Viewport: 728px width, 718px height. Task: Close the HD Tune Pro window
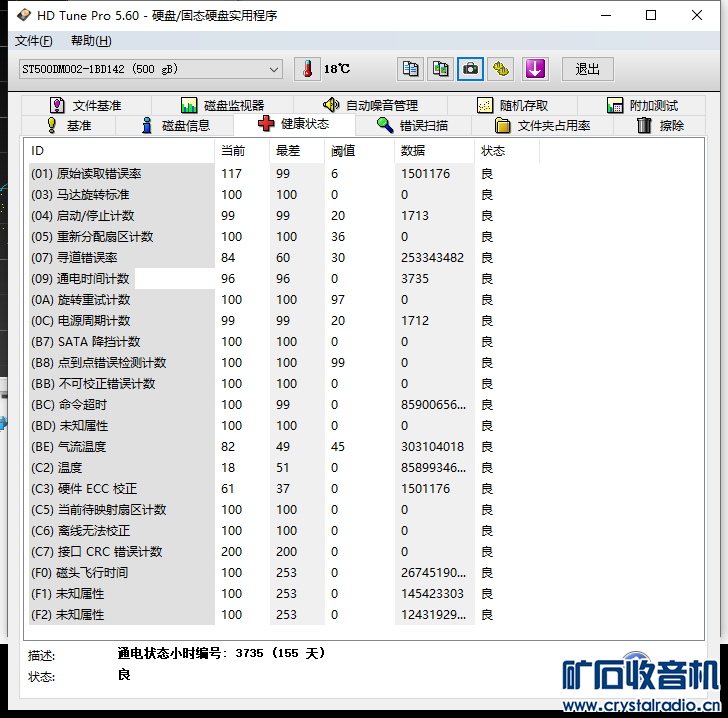697,15
